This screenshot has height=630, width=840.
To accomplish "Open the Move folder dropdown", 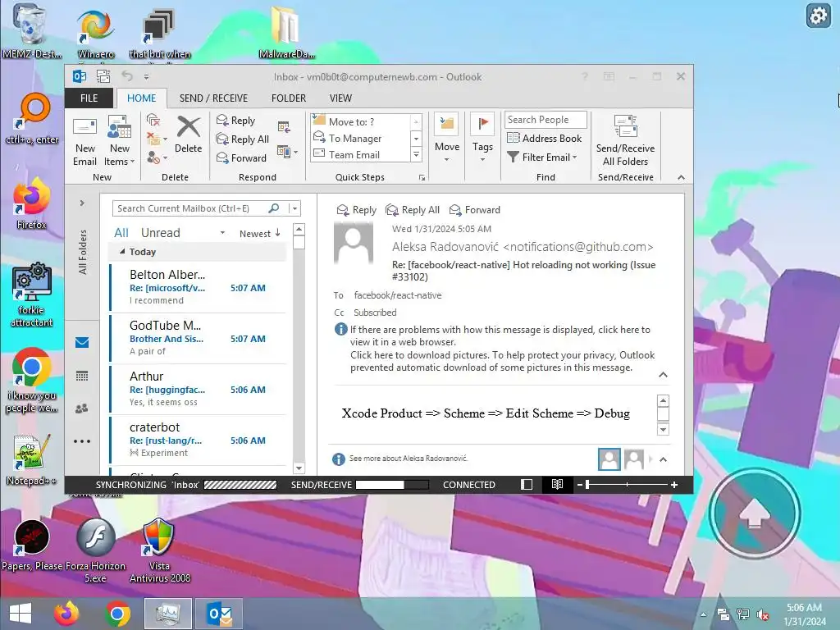I will tap(447, 139).
